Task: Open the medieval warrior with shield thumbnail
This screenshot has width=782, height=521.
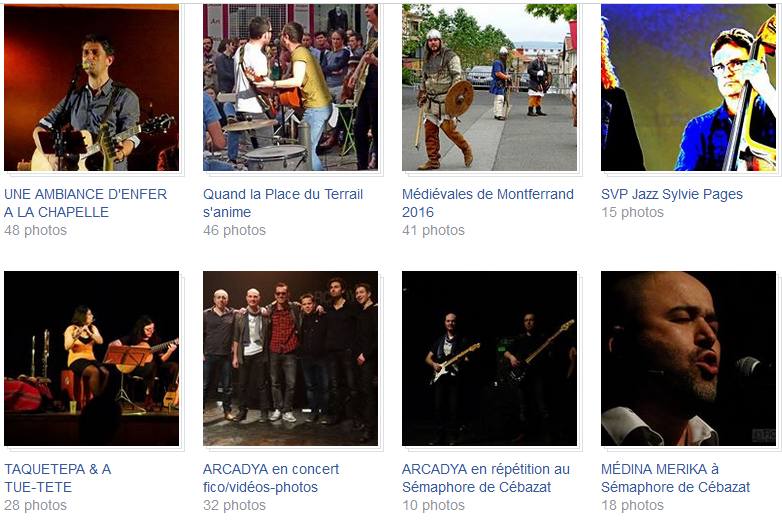Action: point(489,88)
